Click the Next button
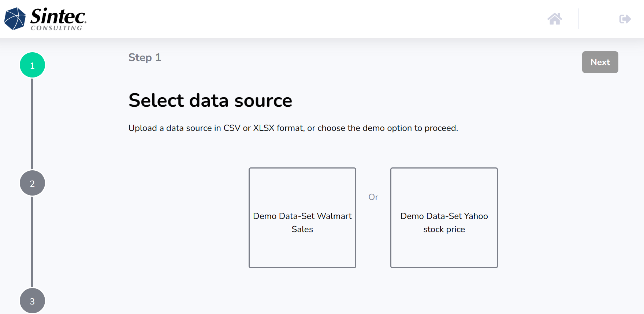Viewport: 644px width, 314px height. click(x=600, y=62)
